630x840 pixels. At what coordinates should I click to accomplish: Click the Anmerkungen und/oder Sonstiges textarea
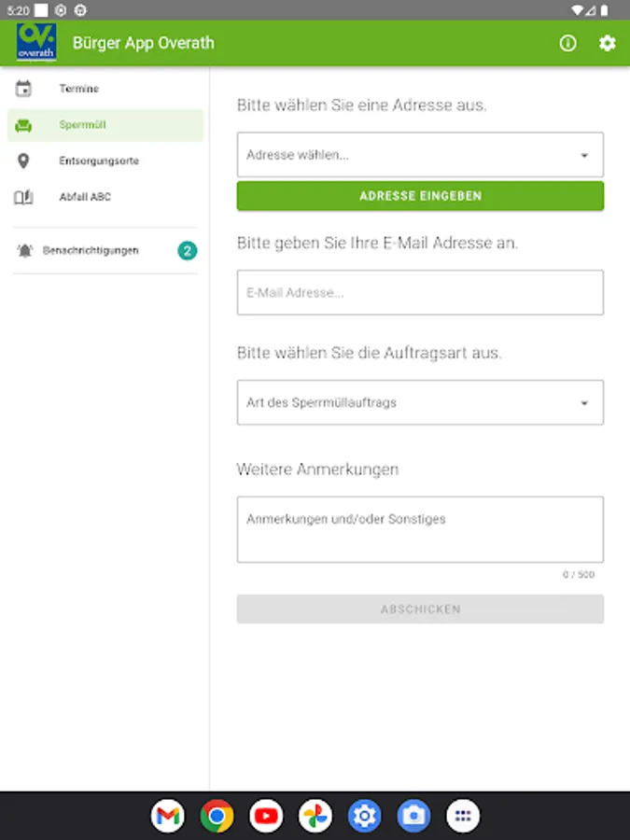[x=420, y=529]
